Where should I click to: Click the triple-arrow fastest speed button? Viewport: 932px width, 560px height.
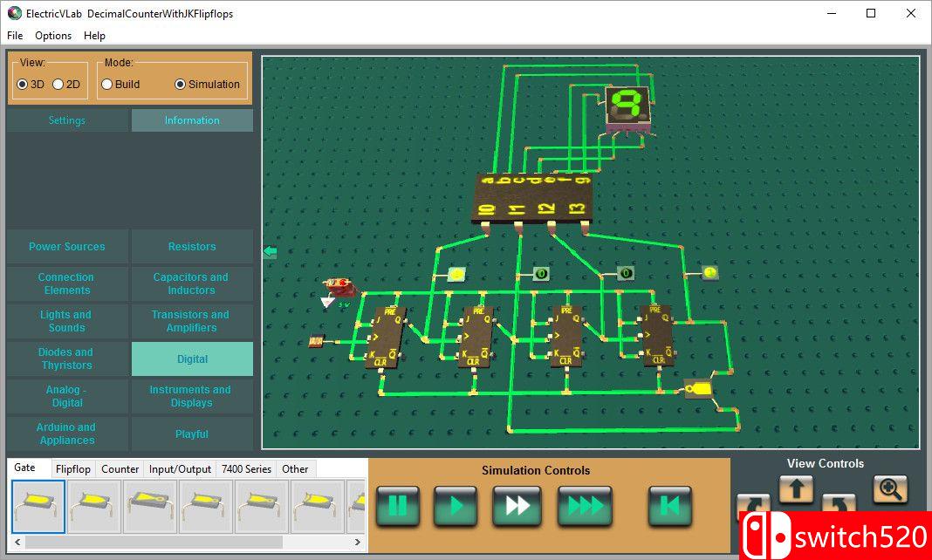pyautogui.click(x=585, y=506)
